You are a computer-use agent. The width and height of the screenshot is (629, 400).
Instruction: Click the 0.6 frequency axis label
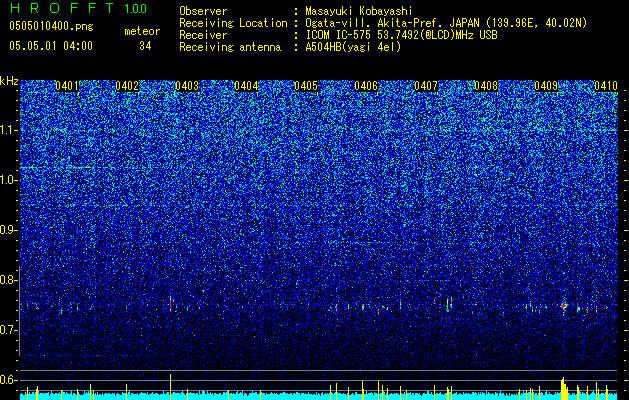(6, 380)
